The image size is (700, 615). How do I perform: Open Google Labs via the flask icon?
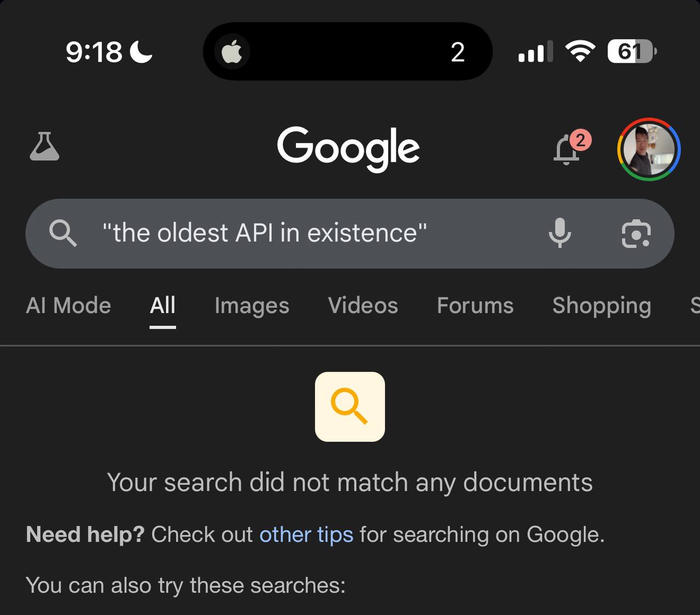(x=44, y=147)
